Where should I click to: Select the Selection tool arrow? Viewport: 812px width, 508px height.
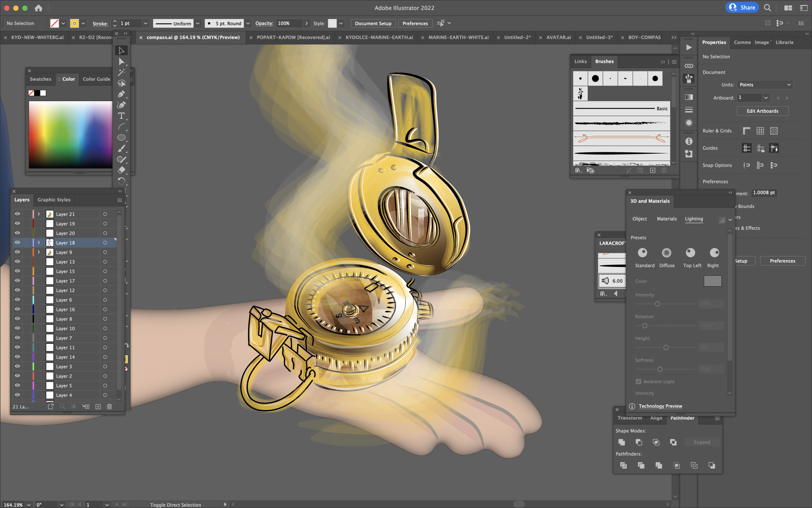pyautogui.click(x=121, y=50)
